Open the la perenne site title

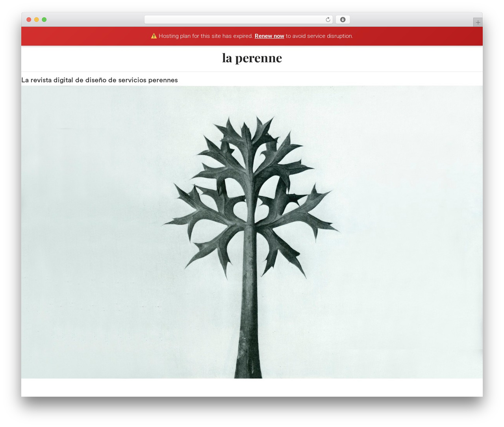coord(252,58)
